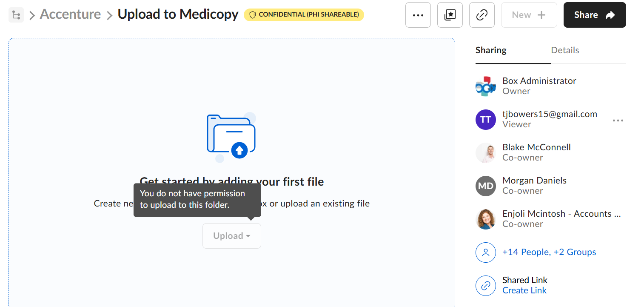The width and height of the screenshot is (644, 307).
Task: Add folder to collection star icon
Action: click(x=450, y=15)
